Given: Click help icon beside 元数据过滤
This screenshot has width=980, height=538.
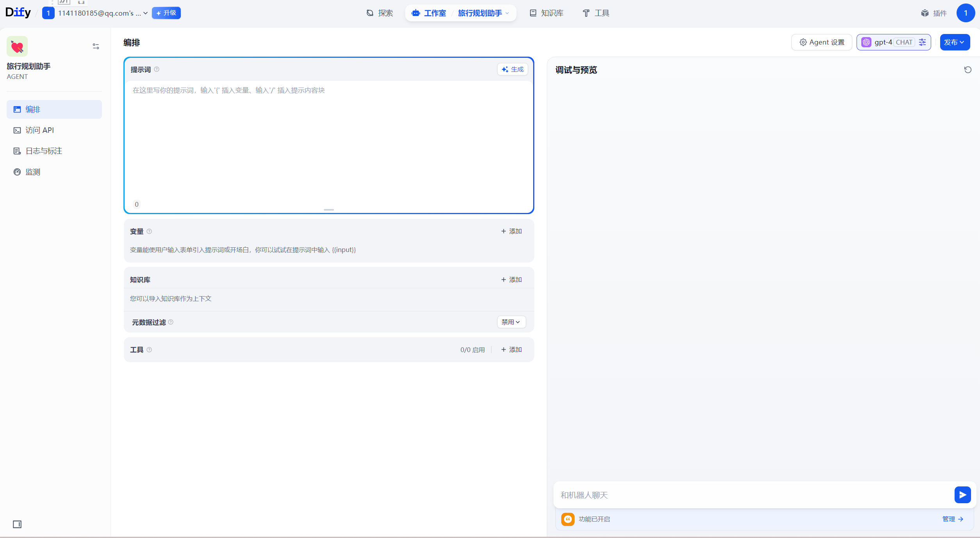Looking at the screenshot, I should [x=171, y=322].
